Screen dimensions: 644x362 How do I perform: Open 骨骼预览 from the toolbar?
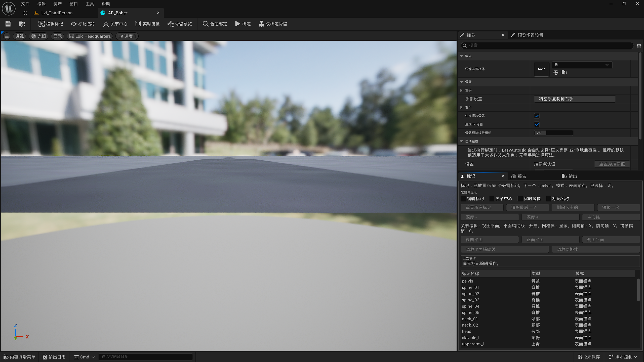[x=180, y=24]
